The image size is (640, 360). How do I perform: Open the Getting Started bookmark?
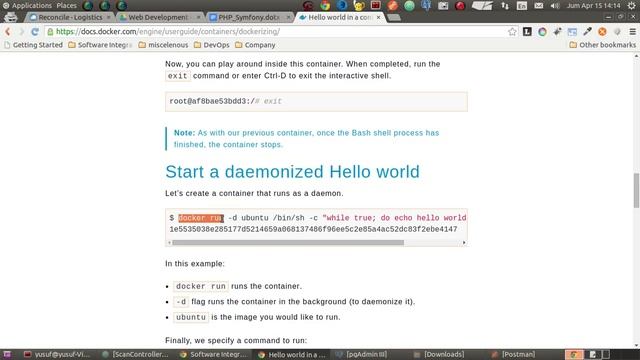point(33,45)
